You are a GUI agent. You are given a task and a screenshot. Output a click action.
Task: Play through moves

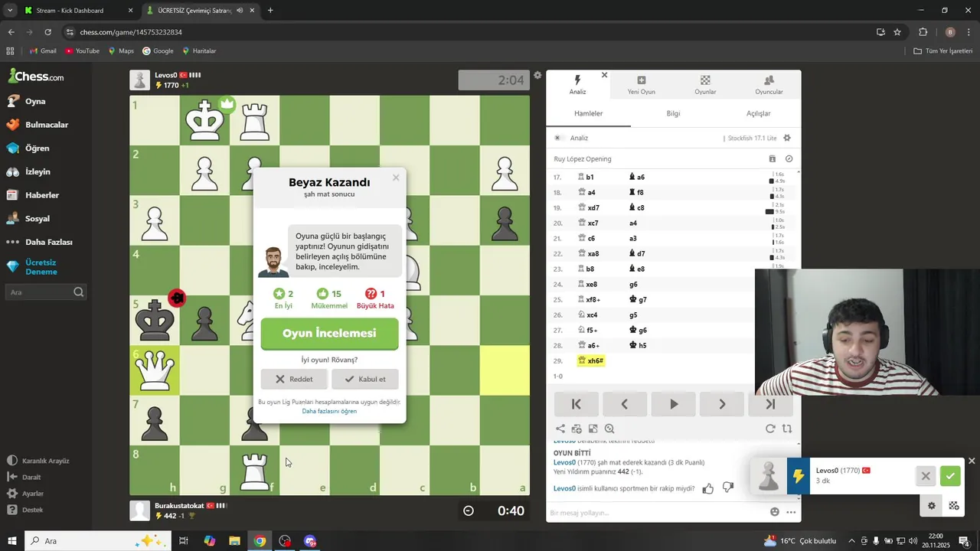[x=674, y=404]
